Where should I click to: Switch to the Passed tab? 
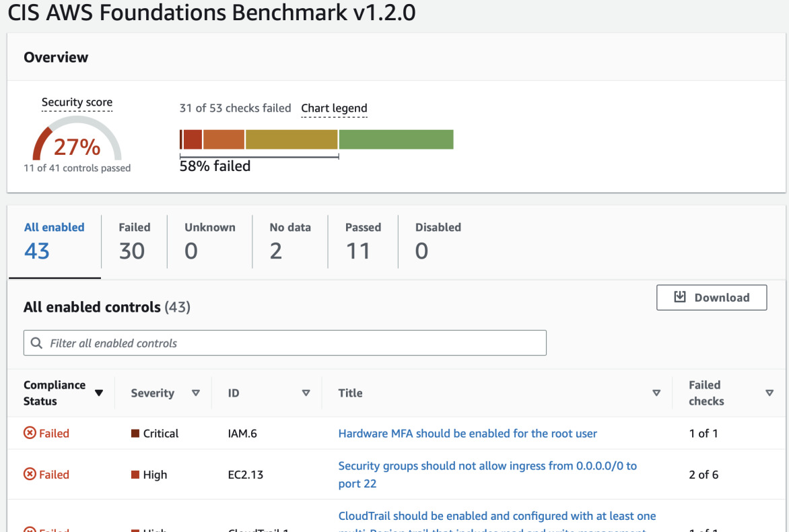coord(362,240)
